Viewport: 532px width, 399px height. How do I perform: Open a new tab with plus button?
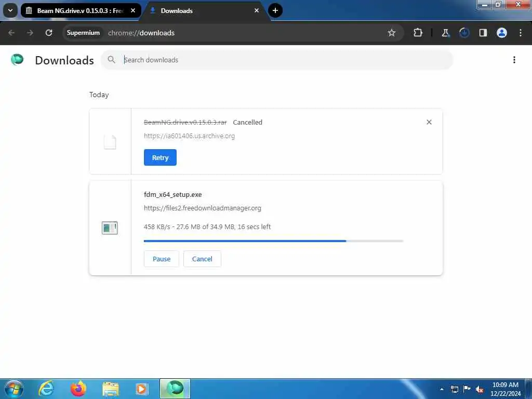coord(275,10)
